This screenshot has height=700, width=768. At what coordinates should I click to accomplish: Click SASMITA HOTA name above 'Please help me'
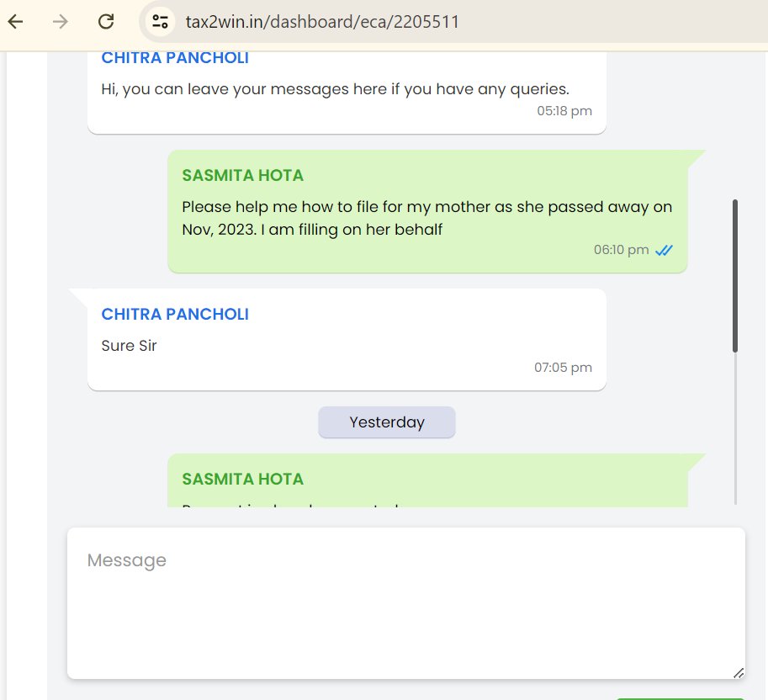[x=242, y=175]
